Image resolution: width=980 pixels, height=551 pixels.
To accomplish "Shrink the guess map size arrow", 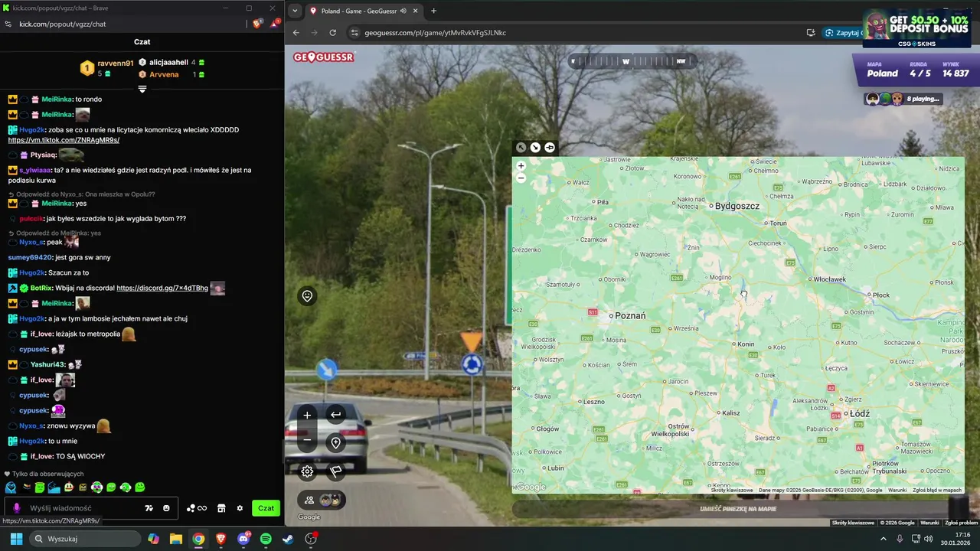I will (x=535, y=147).
